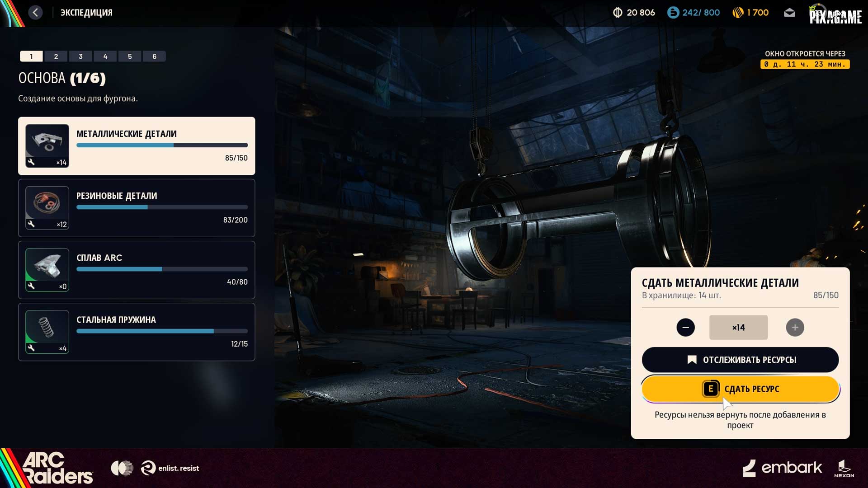Click the В хранилище: 14 шт. text
Image resolution: width=868 pixels, height=488 pixels.
(681, 296)
